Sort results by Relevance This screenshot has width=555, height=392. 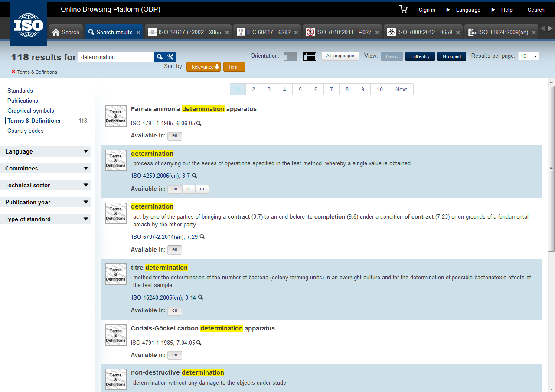(x=204, y=67)
